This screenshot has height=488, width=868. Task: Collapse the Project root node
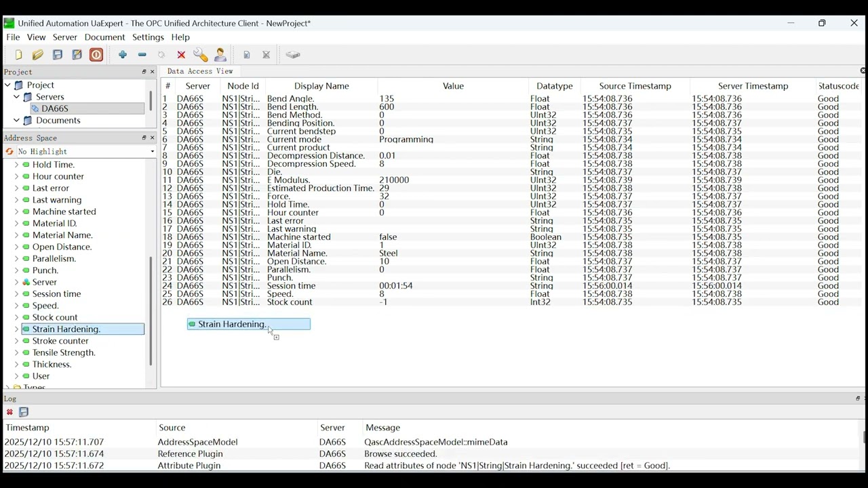pyautogui.click(x=7, y=85)
